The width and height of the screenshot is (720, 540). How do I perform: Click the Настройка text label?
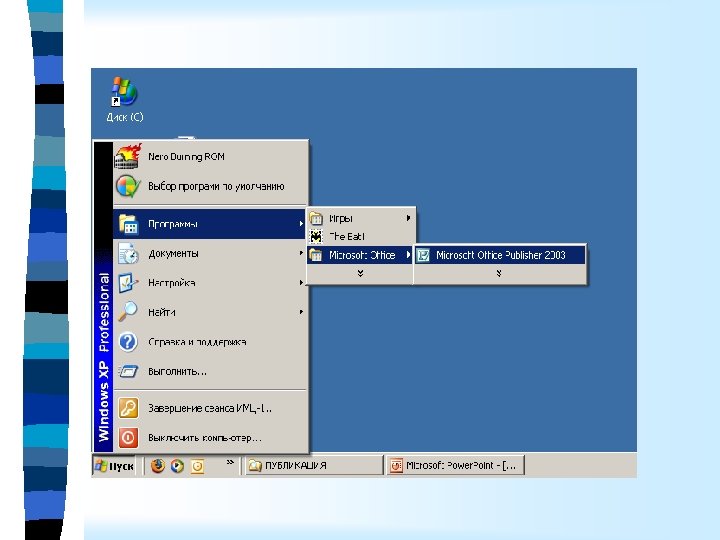point(172,283)
